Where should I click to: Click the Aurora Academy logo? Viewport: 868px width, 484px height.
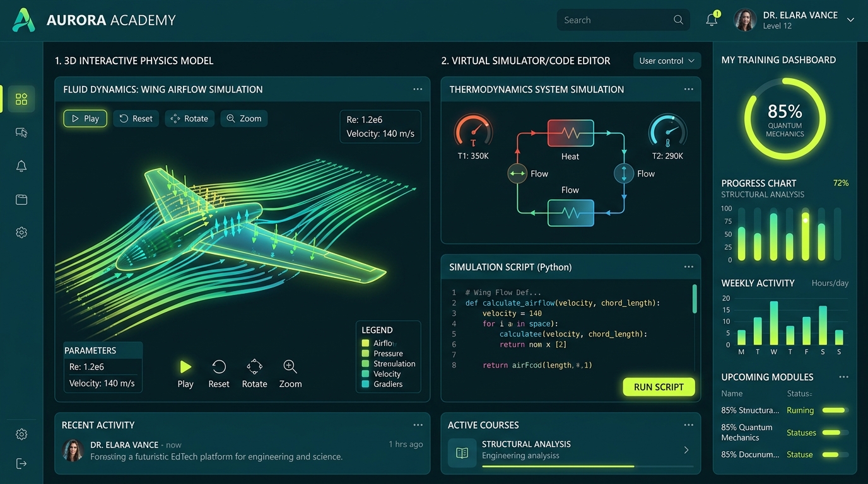tap(24, 20)
